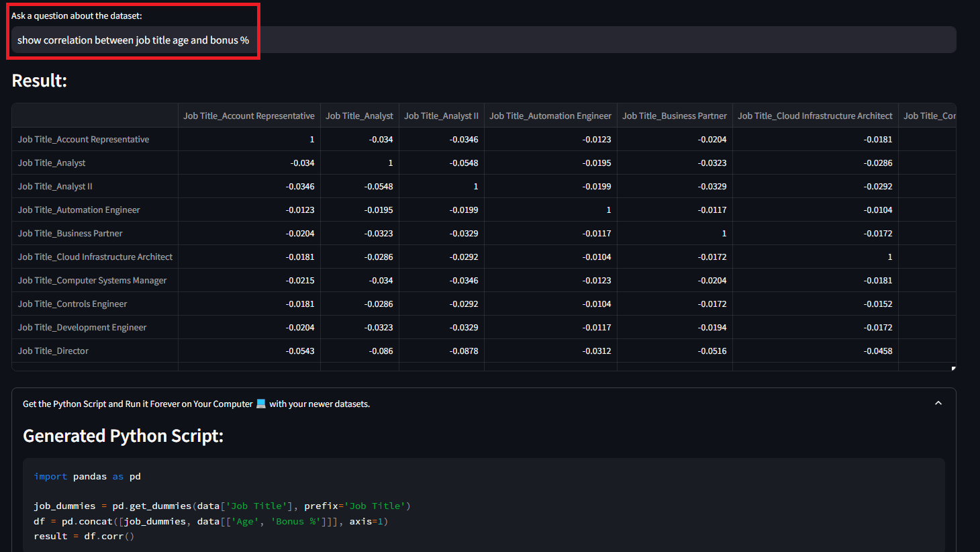Click the Result: heading

click(x=40, y=81)
